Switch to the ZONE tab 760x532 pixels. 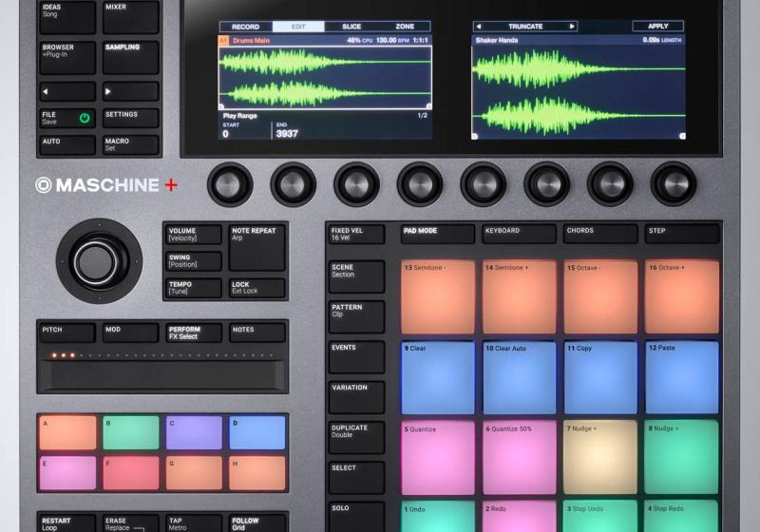pyautogui.click(x=405, y=27)
